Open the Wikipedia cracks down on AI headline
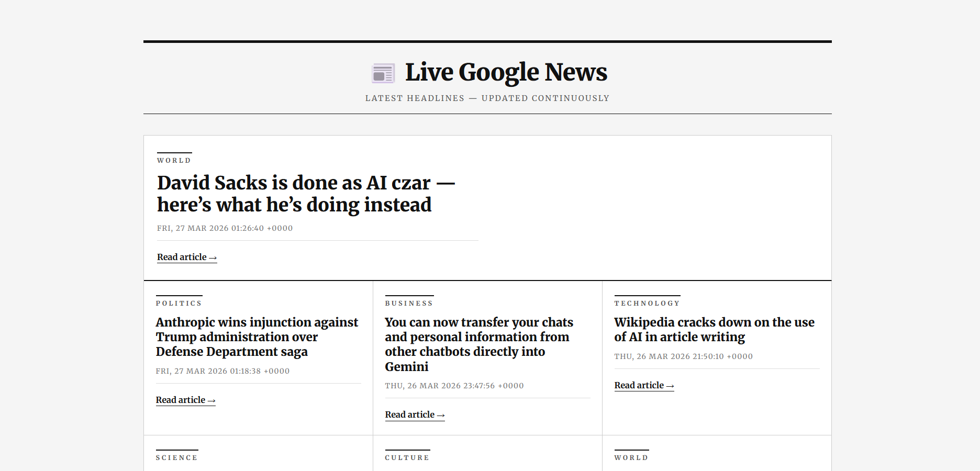This screenshot has height=471, width=980. pyautogui.click(x=715, y=330)
